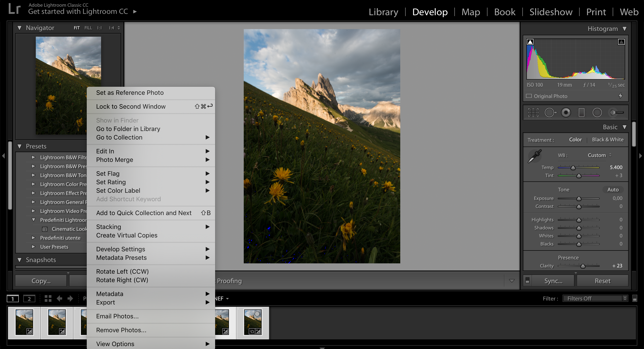Choose Create Virtual Copies from context menu
Image resolution: width=644 pixels, height=349 pixels.
click(x=127, y=235)
